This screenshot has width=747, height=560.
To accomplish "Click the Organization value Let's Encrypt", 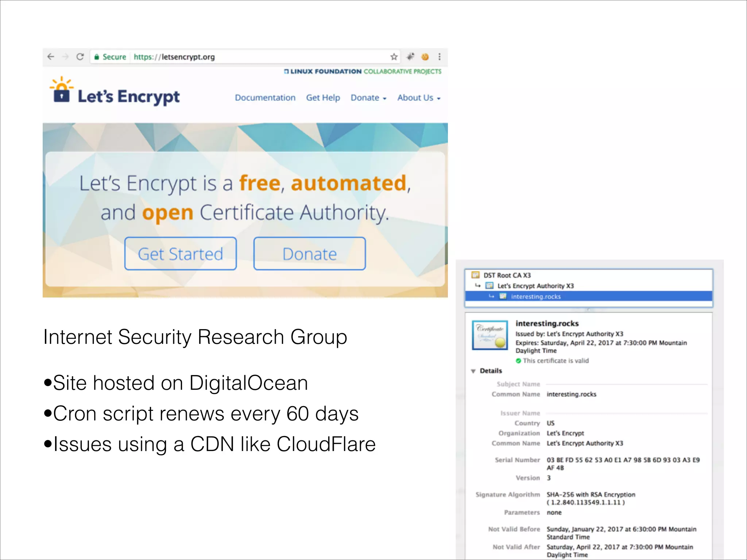I will 565,433.
